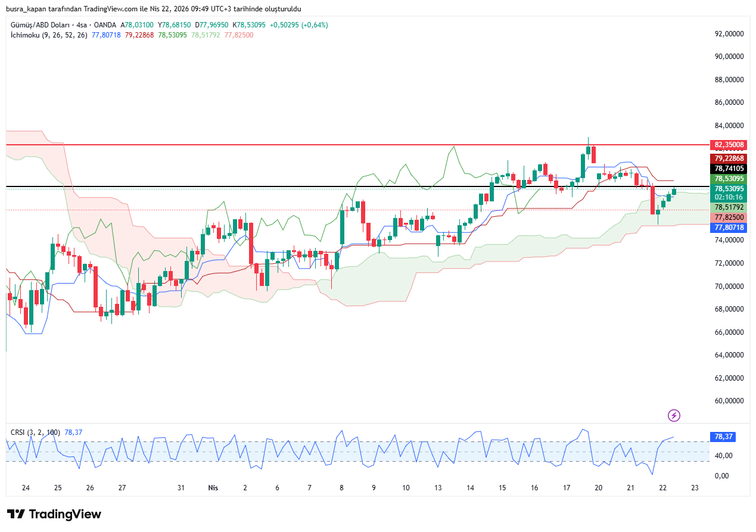Click the purple lightning bolt icon
Screen dimensions: 756x532
pos(674,415)
